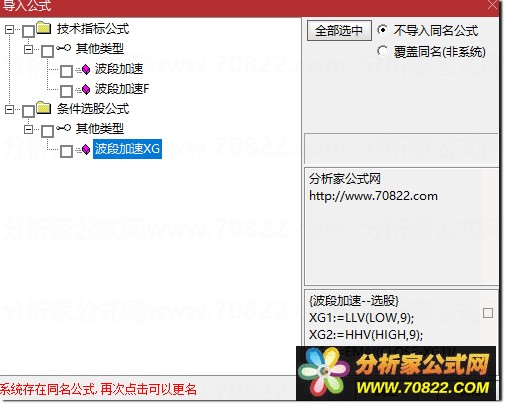The image size is (506, 404).
Task: Click the {波段加速--选股} code line
Action: click(x=354, y=301)
